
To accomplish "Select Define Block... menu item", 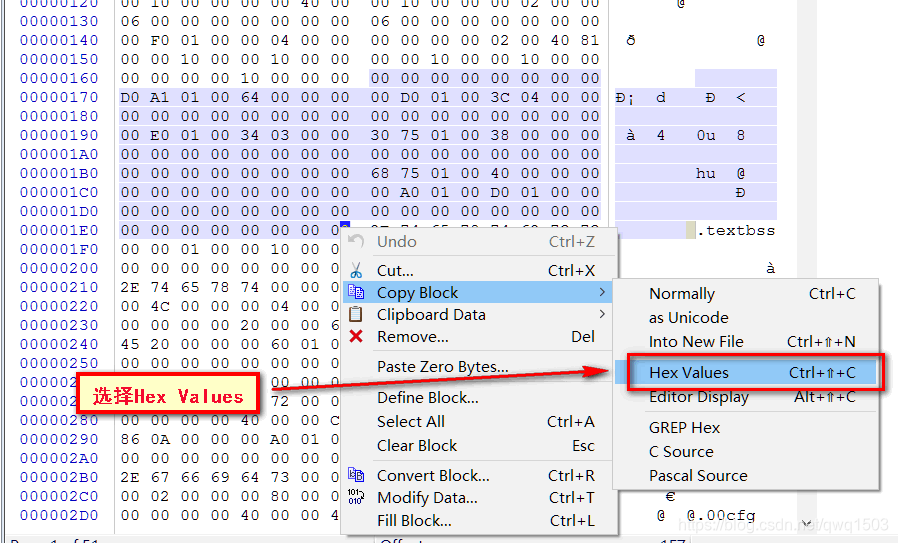I will point(479,398).
